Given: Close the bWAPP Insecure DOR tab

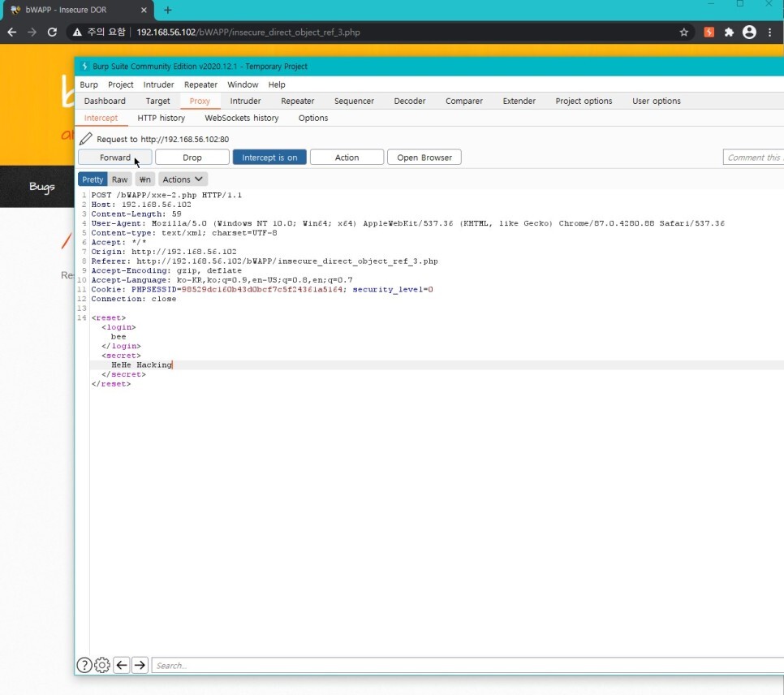Looking at the screenshot, I should pyautogui.click(x=144, y=10).
